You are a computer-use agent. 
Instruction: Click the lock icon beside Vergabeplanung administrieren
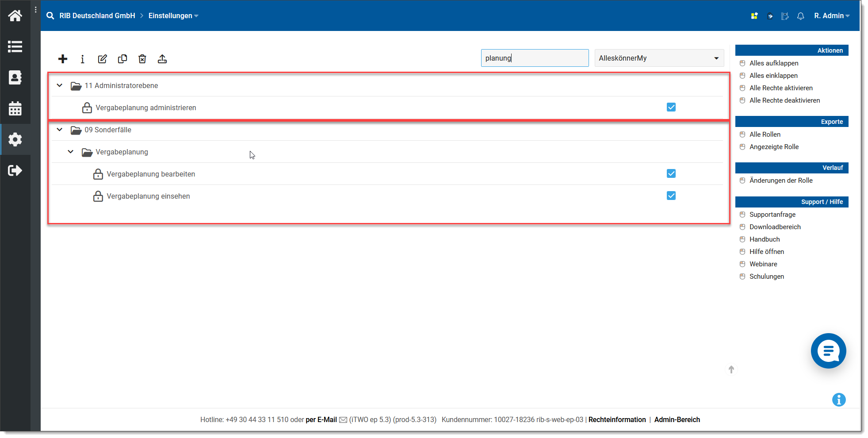point(87,108)
